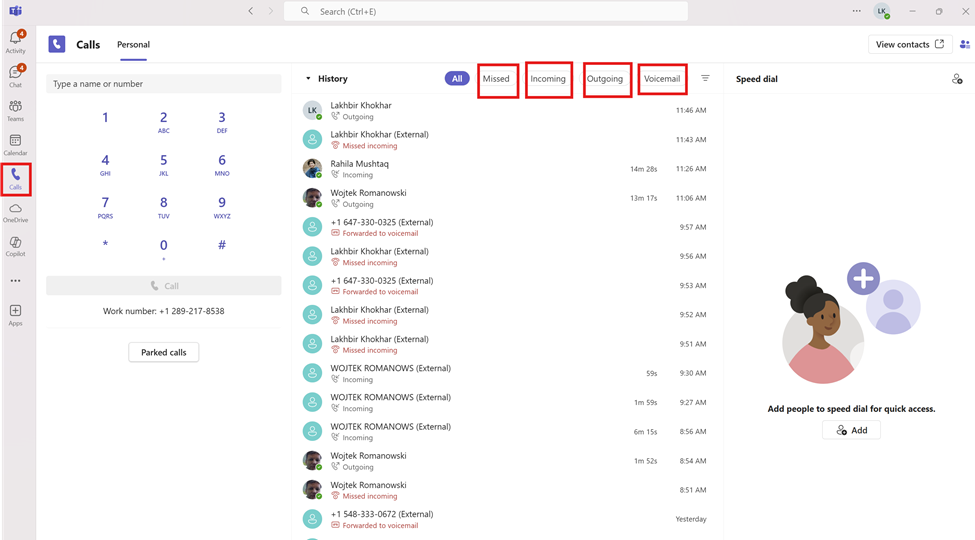975x540 pixels.
Task: Click the add contact icon in Speed dial
Action: coord(956,79)
